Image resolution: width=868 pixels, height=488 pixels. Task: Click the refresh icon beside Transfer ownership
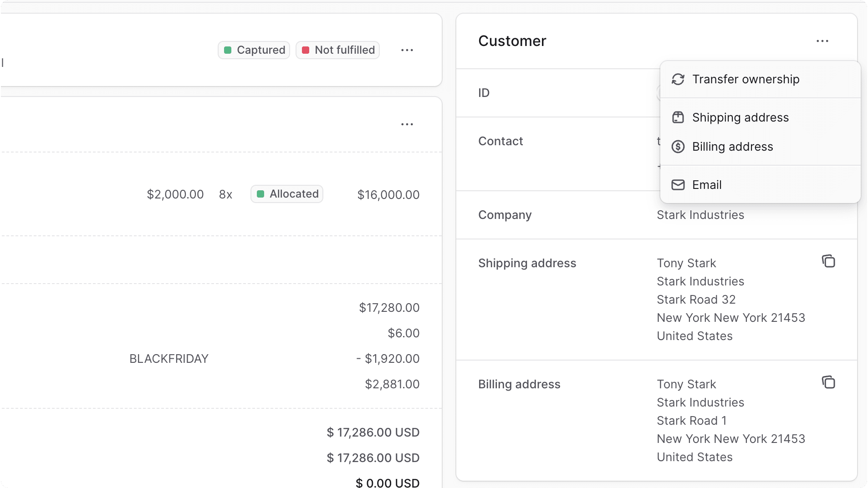tap(678, 79)
